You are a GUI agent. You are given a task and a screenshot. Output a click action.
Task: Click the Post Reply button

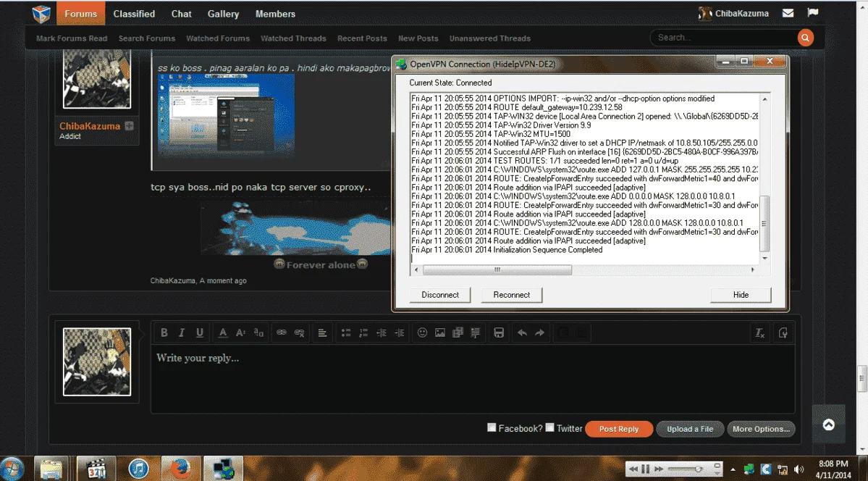point(619,429)
